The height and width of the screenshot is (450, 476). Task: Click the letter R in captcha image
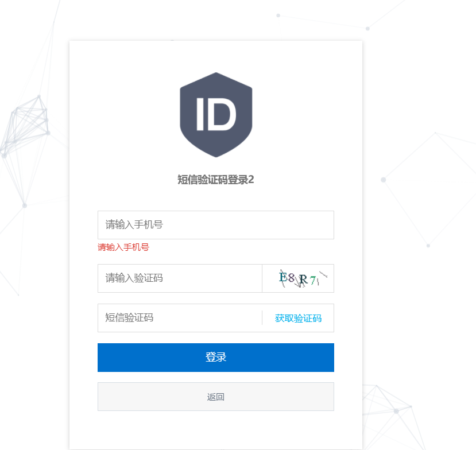pos(303,279)
